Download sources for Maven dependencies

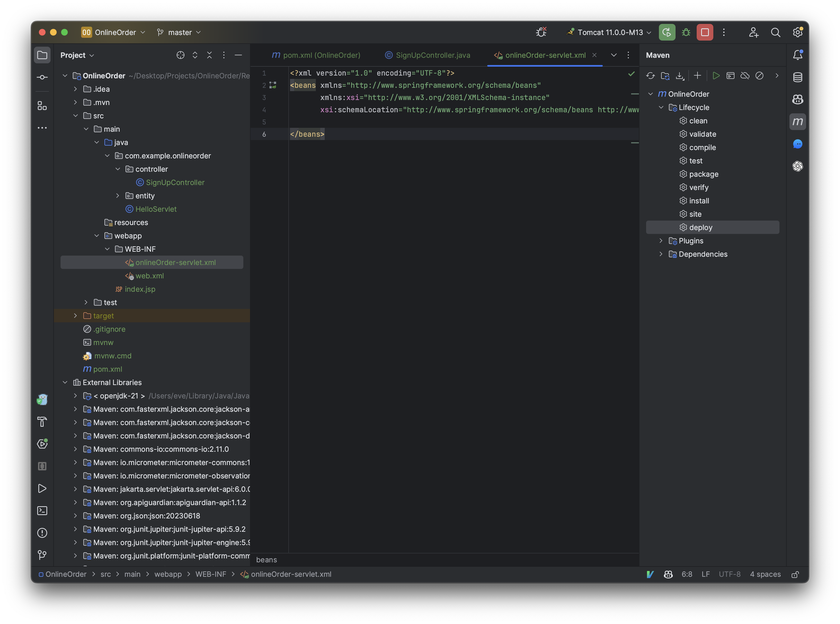coord(680,76)
